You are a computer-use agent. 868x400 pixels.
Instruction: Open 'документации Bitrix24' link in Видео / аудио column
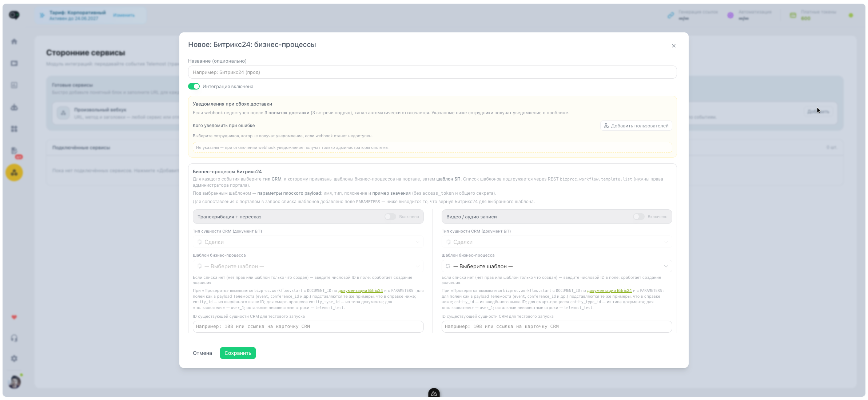click(609, 290)
